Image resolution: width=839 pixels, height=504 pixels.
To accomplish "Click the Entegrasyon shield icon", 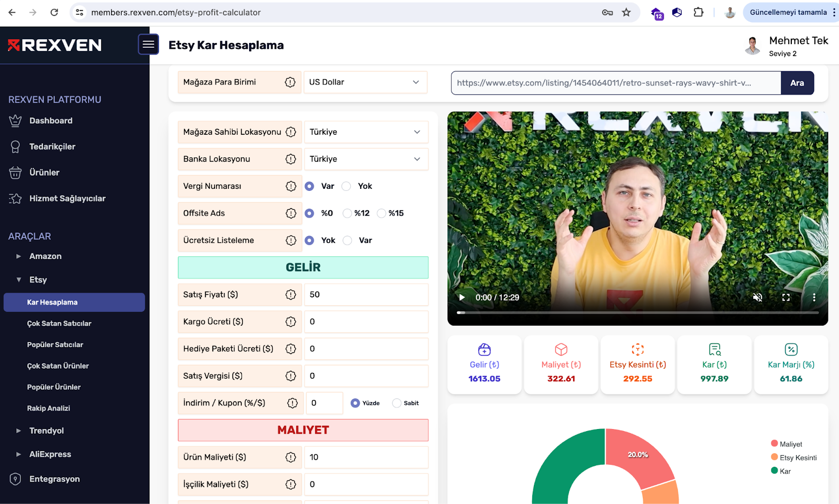I will pyautogui.click(x=15, y=479).
